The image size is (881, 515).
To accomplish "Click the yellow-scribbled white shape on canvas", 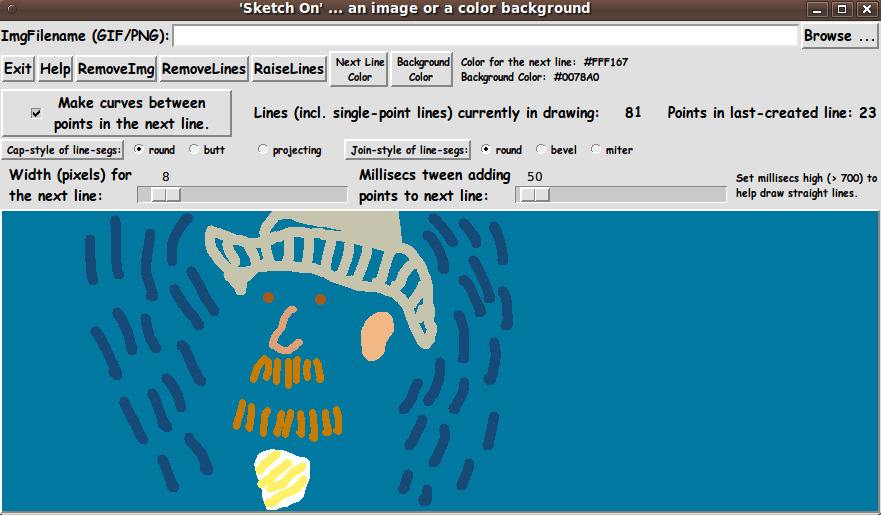I will click(281, 479).
